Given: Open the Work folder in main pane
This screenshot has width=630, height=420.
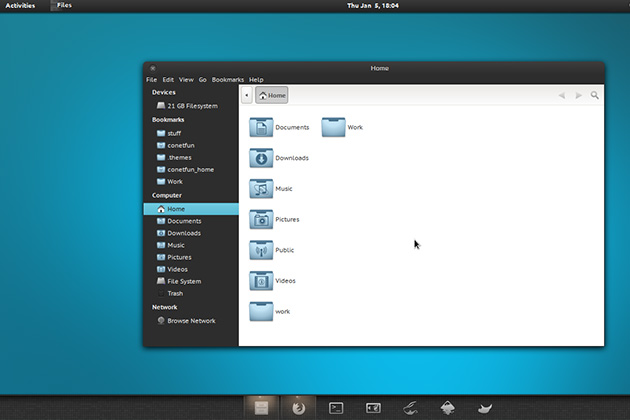Looking at the screenshot, I should (x=333, y=127).
